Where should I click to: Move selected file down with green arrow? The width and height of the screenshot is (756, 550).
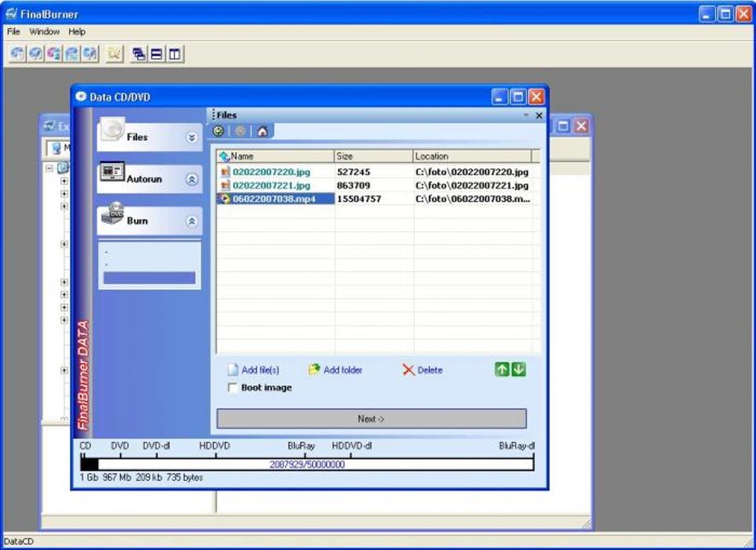point(518,370)
